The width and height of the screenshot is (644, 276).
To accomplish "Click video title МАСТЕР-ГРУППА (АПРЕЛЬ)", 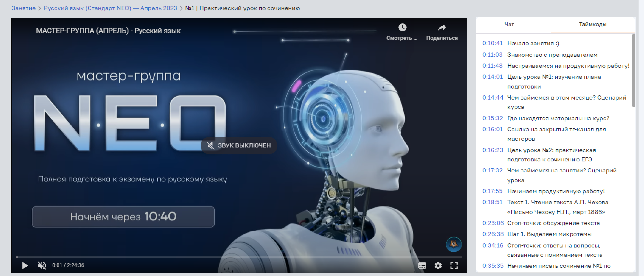I will [x=108, y=31].
